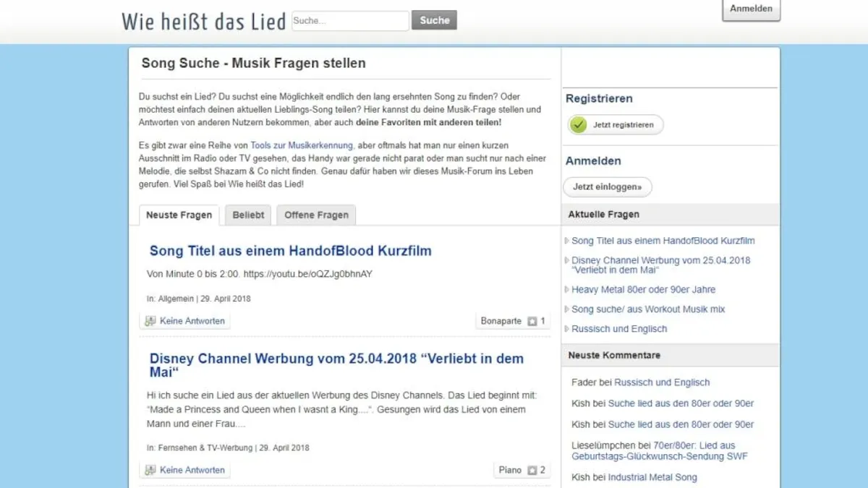
Task: Switch to the Offene Fragen tab
Action: (316, 215)
